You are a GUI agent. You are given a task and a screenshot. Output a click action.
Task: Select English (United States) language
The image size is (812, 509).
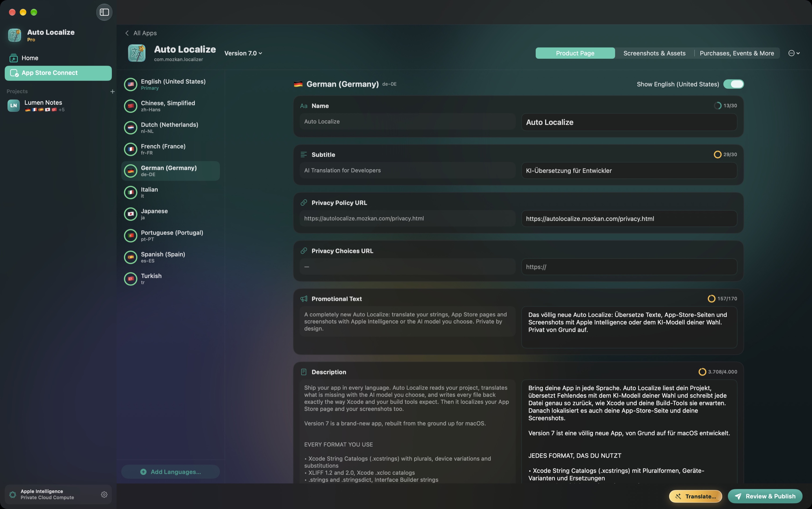click(171, 85)
